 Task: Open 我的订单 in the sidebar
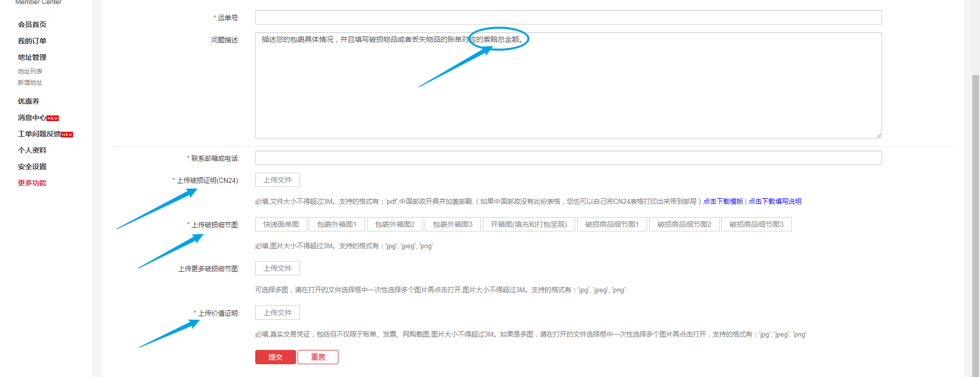tap(32, 41)
